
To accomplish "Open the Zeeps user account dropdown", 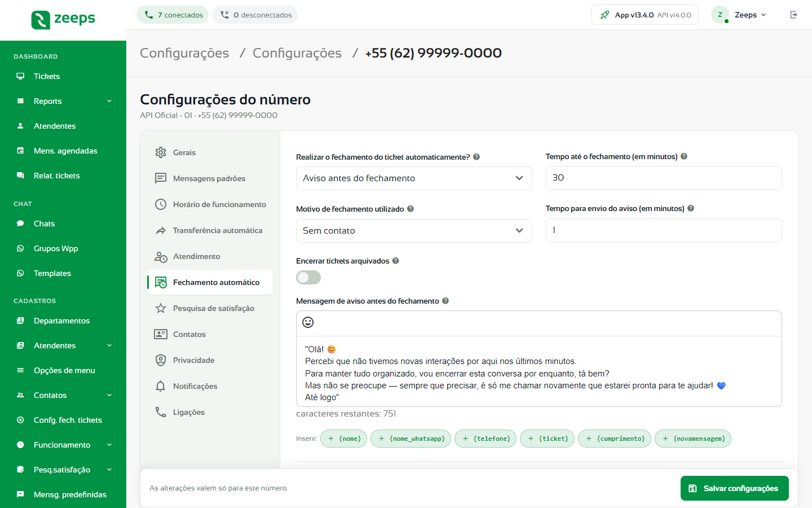I will tap(740, 15).
